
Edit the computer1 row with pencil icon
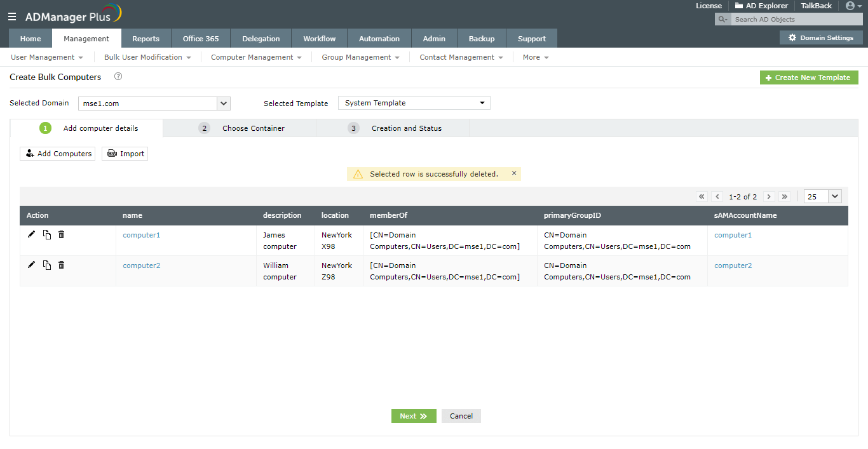click(x=32, y=234)
